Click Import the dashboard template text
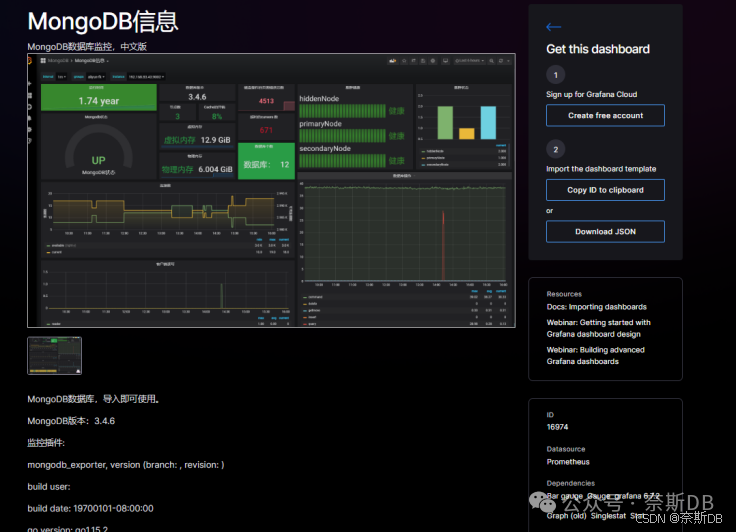This screenshot has height=532, width=737. 601,169
